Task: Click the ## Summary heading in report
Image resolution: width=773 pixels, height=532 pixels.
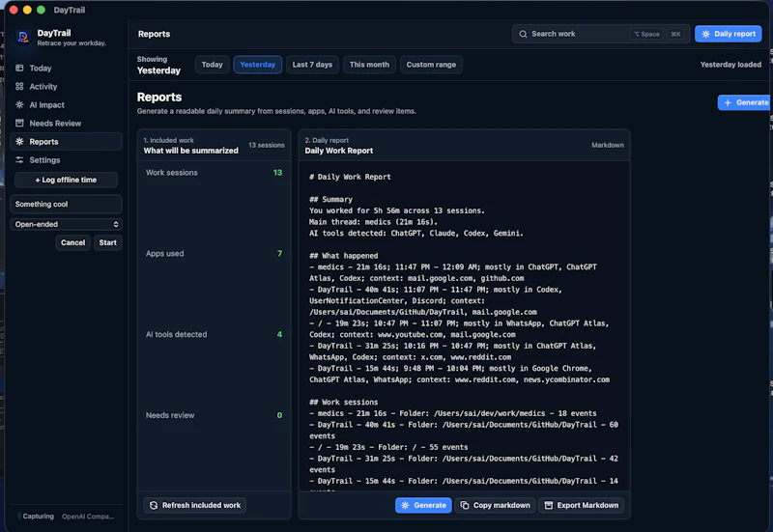Action: [330, 200]
